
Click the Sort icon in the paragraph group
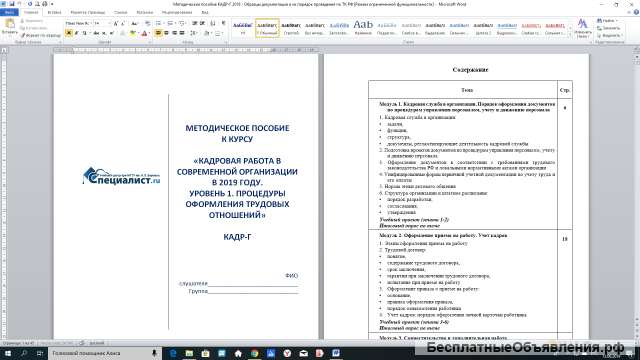pyautogui.click(x=213, y=23)
